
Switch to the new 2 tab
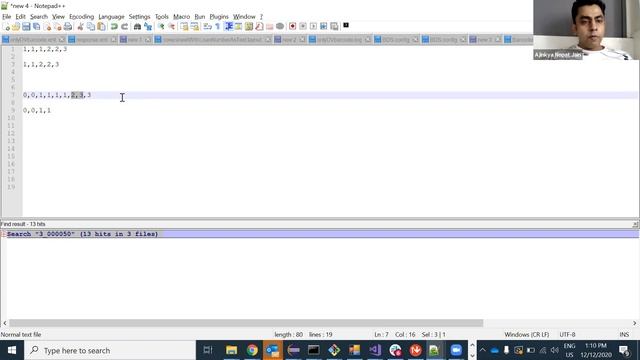(x=289, y=40)
